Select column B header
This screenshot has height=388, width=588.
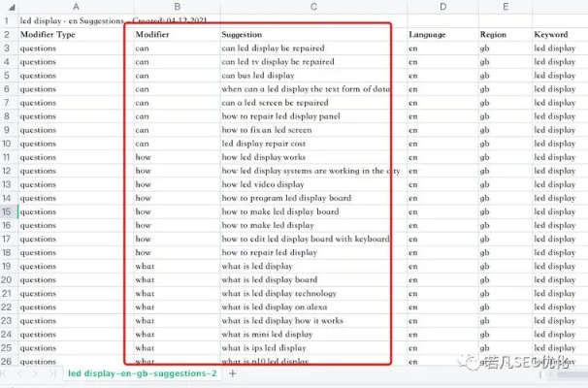tap(176, 7)
